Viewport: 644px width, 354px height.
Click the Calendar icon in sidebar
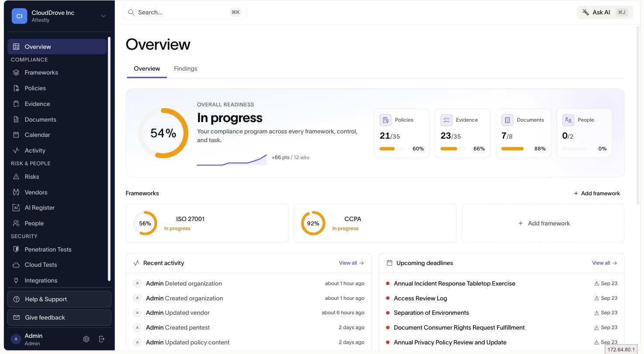(16, 135)
